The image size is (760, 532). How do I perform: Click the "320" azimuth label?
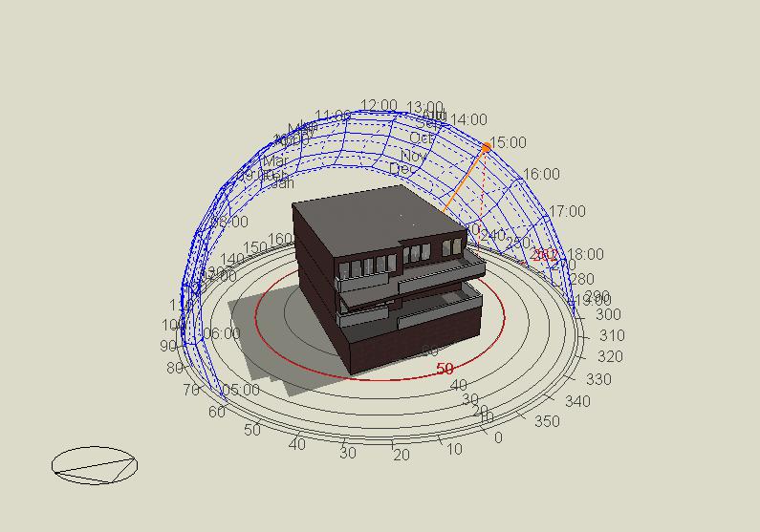click(x=610, y=356)
